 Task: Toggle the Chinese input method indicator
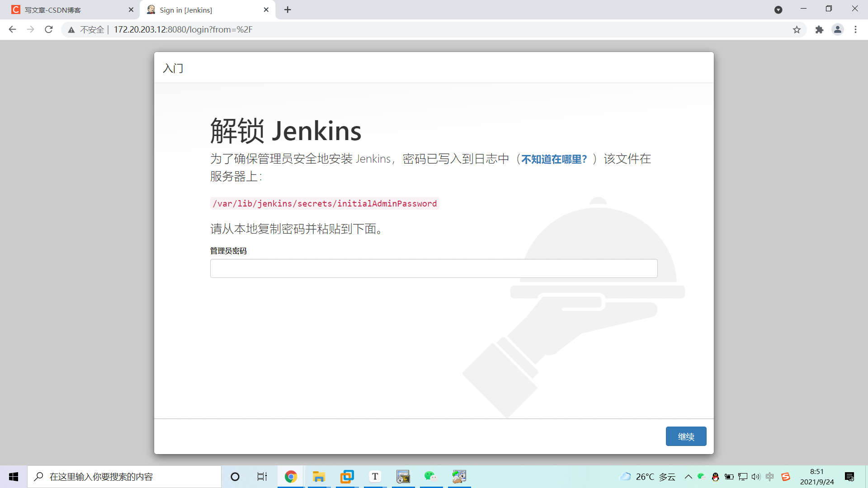(770, 477)
